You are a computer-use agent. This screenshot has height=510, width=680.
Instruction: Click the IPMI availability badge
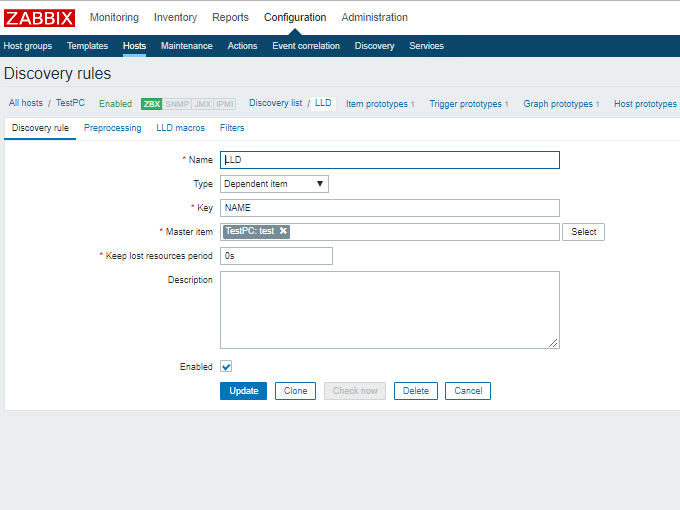[x=225, y=104]
